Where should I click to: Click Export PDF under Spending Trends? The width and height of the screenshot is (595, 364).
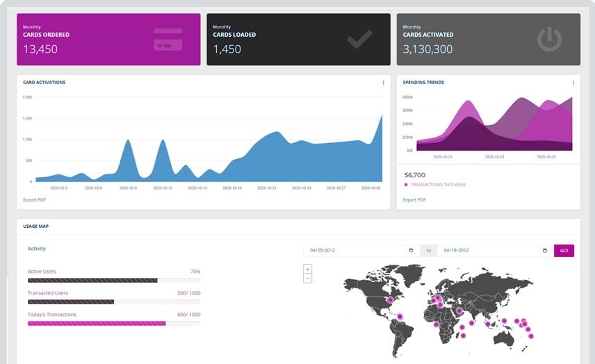[x=414, y=200]
